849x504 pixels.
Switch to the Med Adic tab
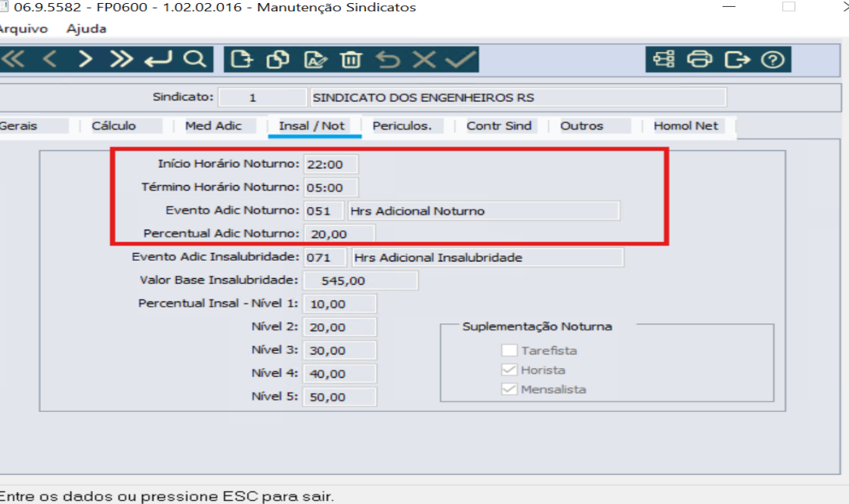(220, 125)
